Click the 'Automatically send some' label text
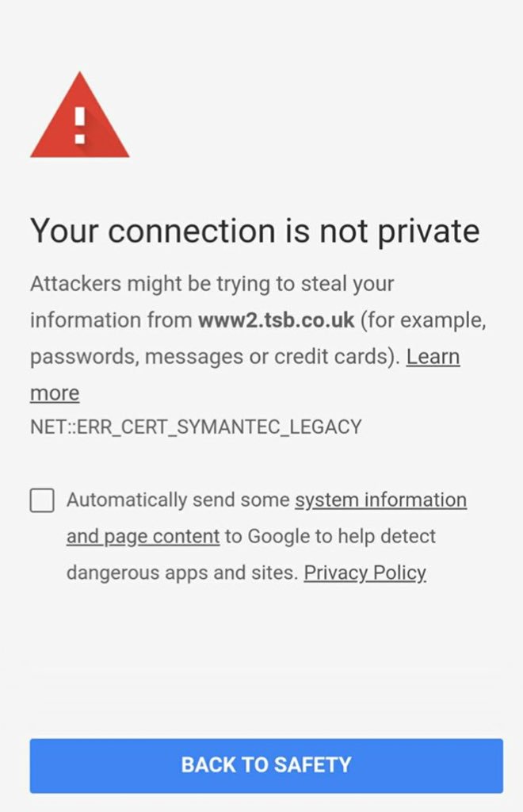The image size is (523, 812). coord(178,500)
